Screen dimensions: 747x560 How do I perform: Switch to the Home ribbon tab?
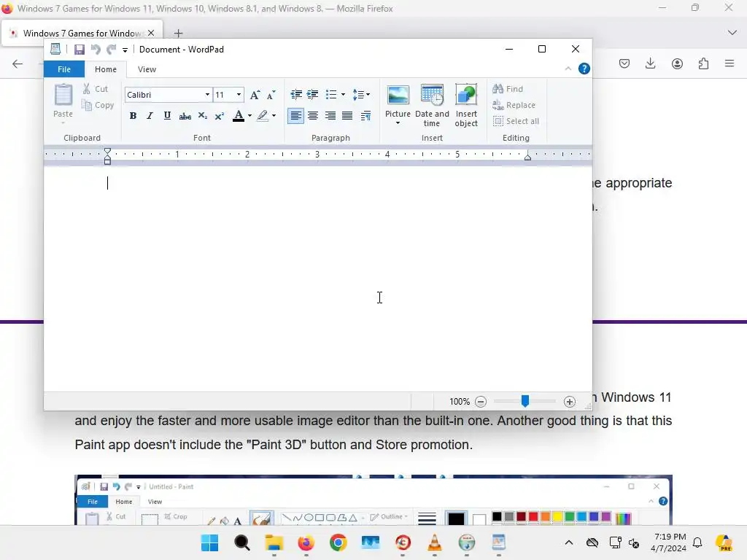coord(106,69)
